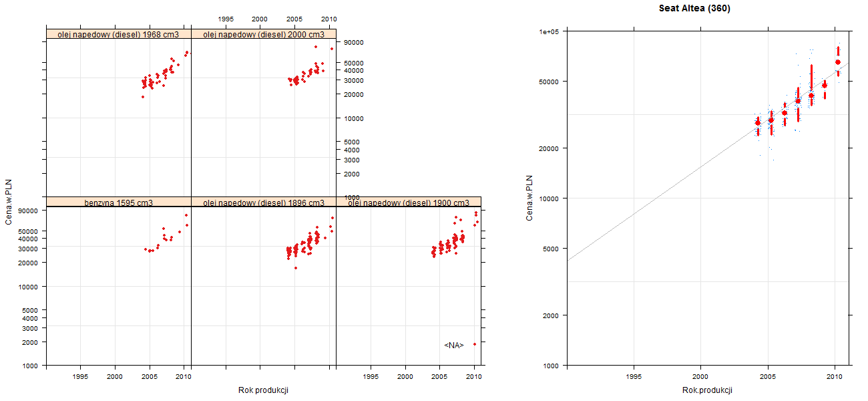The image size is (868, 401).
Task: Click '2010' tick below the 1900 cm3 panel
Action: coord(474,377)
